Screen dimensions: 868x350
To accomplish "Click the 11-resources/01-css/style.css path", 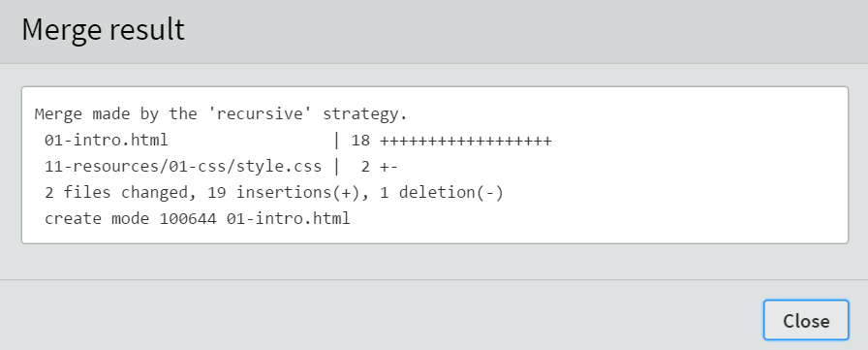I will tap(183, 167).
